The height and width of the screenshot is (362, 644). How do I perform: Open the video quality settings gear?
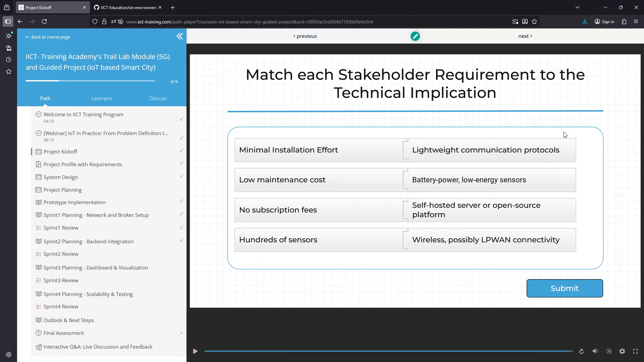click(623, 351)
